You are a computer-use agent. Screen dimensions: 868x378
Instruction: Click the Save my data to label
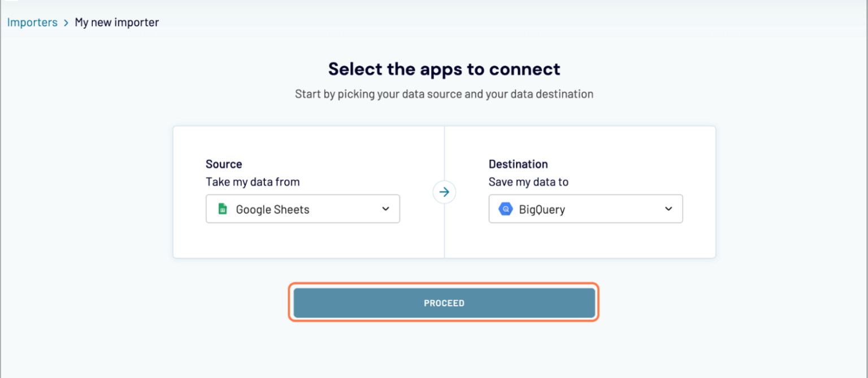tap(528, 182)
